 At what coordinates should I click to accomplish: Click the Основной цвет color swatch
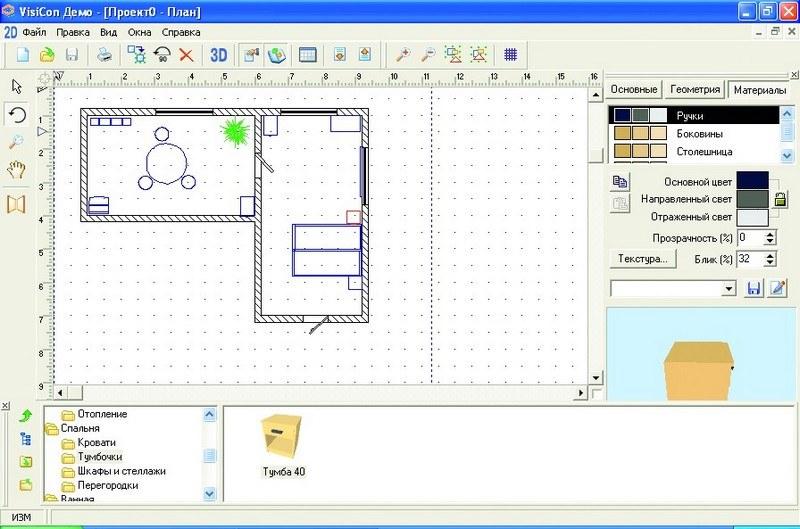point(752,180)
